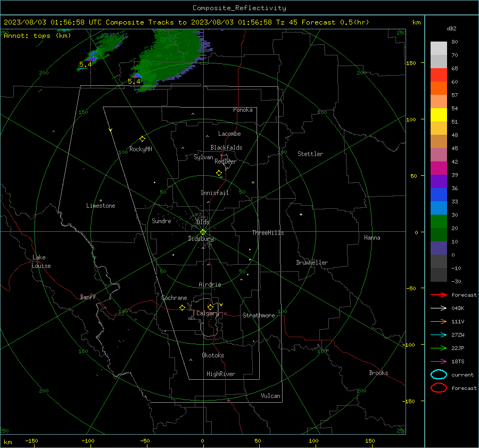Click the Blackfalds label
Image resolution: width=479 pixels, height=448 pixels.
point(226,148)
